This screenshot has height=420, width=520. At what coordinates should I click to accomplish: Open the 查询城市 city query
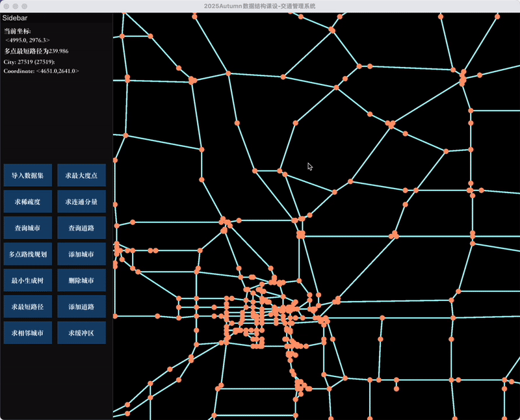click(28, 228)
